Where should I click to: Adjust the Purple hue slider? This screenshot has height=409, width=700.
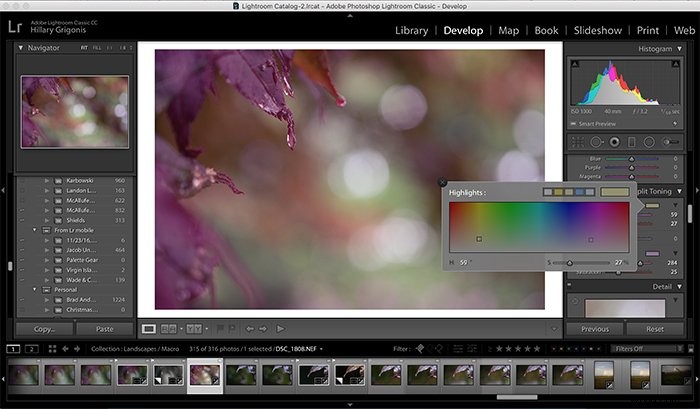point(632,167)
